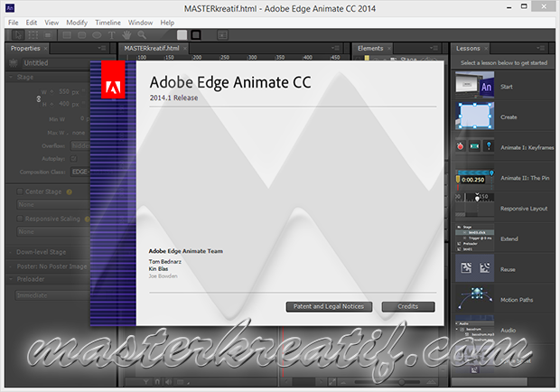Open the Start lesson thumbnail
560x392 pixels.
pyautogui.click(x=474, y=85)
